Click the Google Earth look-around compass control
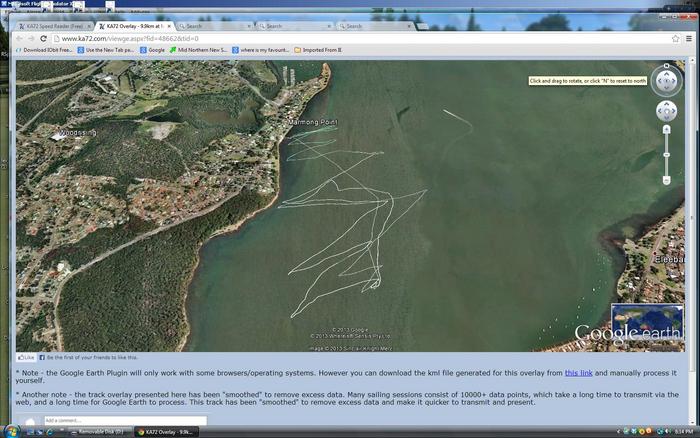The height and width of the screenshot is (438, 700). [667, 80]
